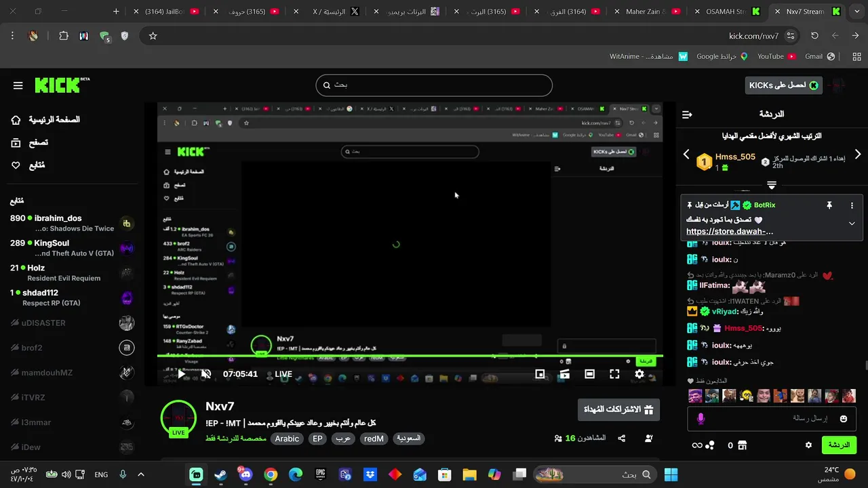The image size is (868, 488).
Task: Click the send message input field
Action: point(772,419)
